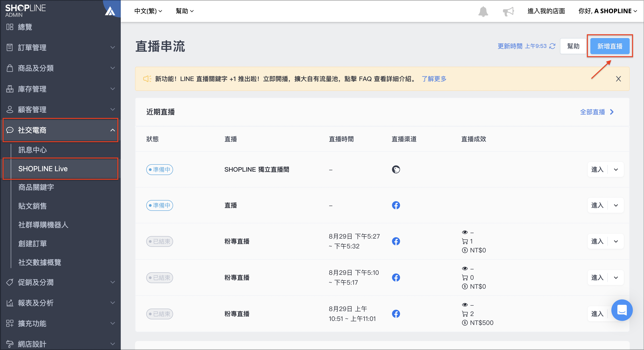Open the 中文(繁) language dropdown
Viewport: 644px width, 350px height.
148,11
